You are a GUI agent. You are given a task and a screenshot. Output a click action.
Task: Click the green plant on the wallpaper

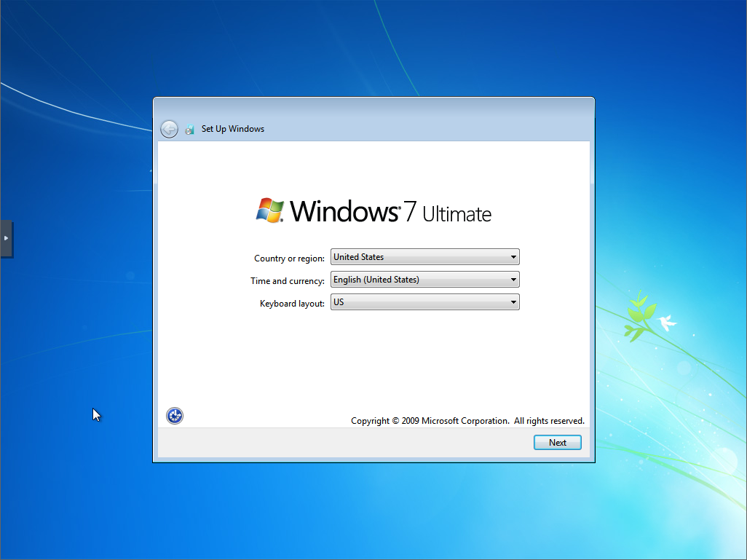tap(636, 317)
